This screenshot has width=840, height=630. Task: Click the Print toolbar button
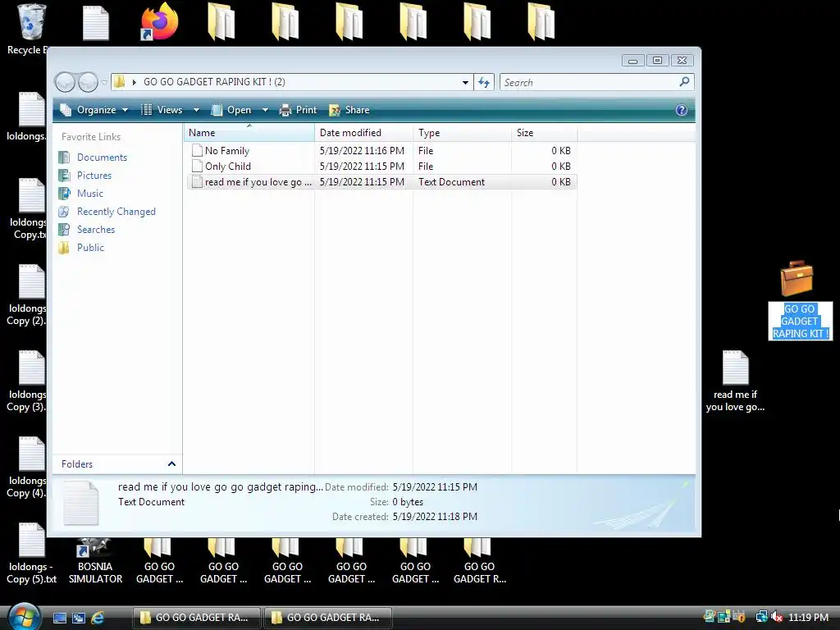298,110
